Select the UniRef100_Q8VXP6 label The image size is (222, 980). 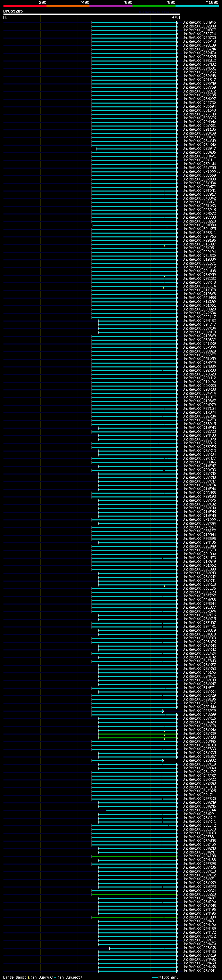pyautogui.click(x=199, y=500)
